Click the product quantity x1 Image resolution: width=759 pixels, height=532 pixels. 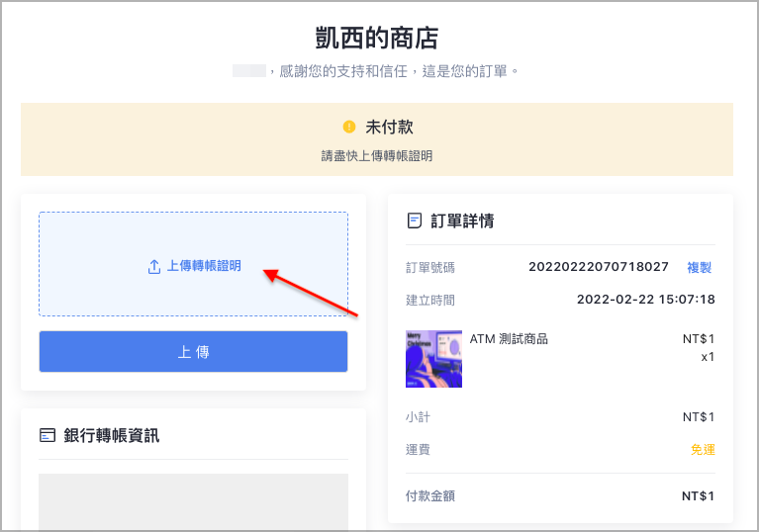708,357
